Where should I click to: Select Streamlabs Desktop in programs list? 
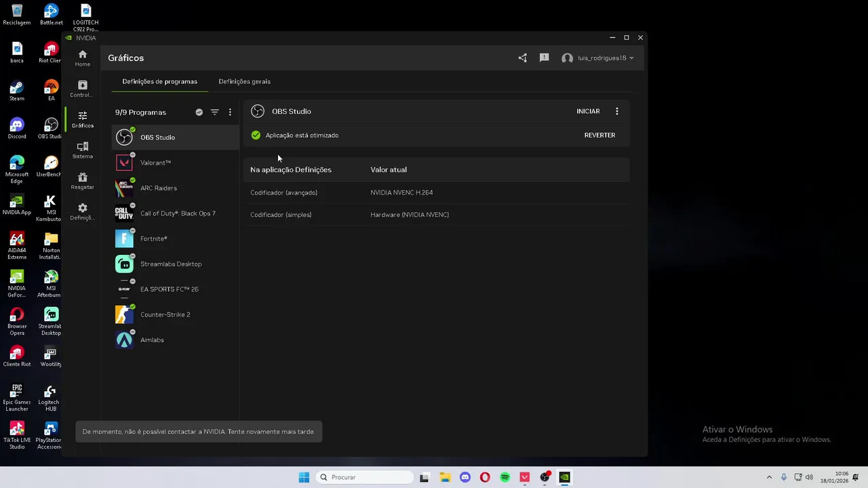pos(176,264)
